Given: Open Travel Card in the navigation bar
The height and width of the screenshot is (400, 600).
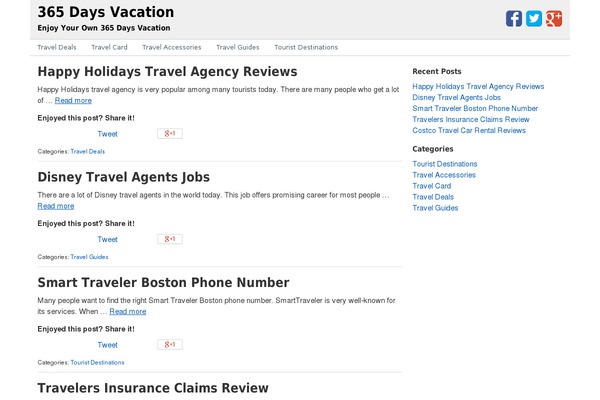Looking at the screenshot, I should coord(109,47).
